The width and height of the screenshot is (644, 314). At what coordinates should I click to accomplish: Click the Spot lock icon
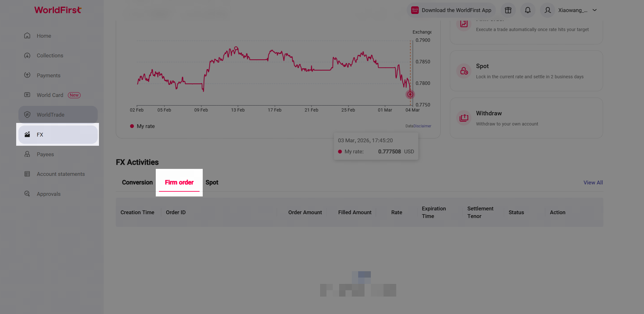(x=464, y=71)
